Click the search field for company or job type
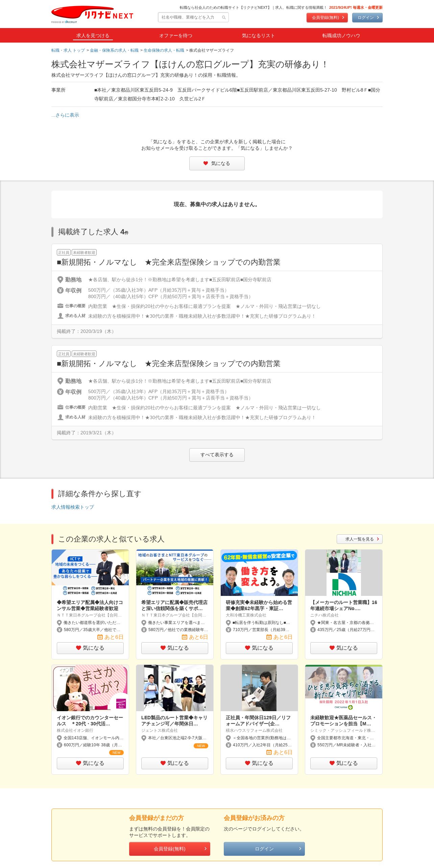This screenshot has width=434, height=868. 193,17
